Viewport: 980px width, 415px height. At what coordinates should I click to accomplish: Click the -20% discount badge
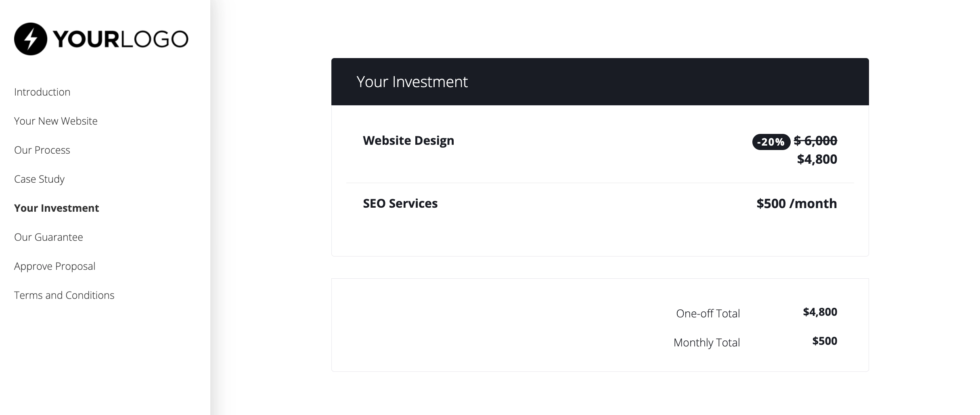pos(771,142)
